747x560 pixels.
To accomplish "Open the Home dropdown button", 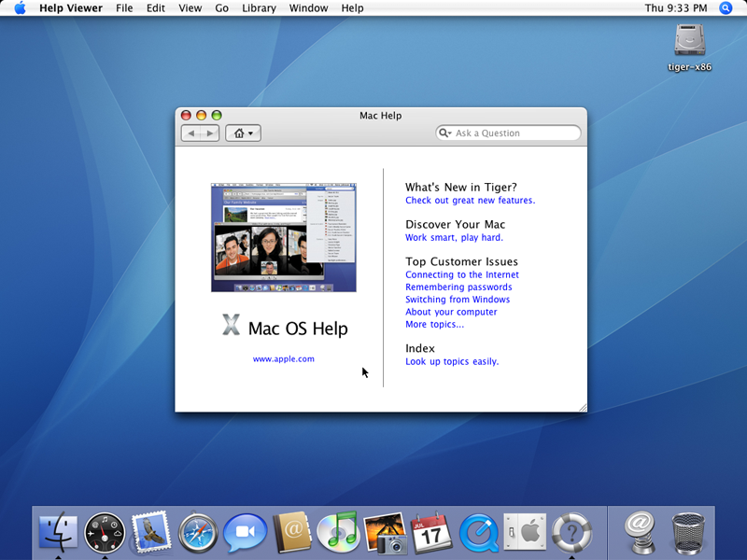I will click(243, 133).
